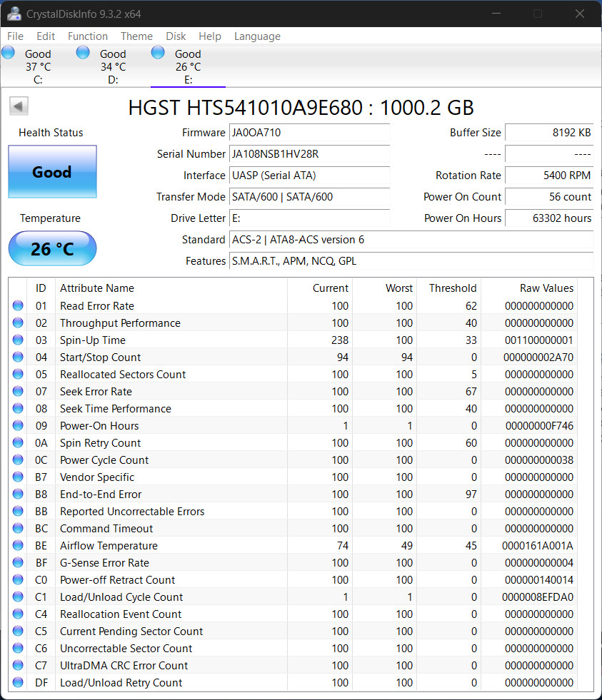602x700 pixels.
Task: Open the Language menu
Action: click(x=257, y=36)
